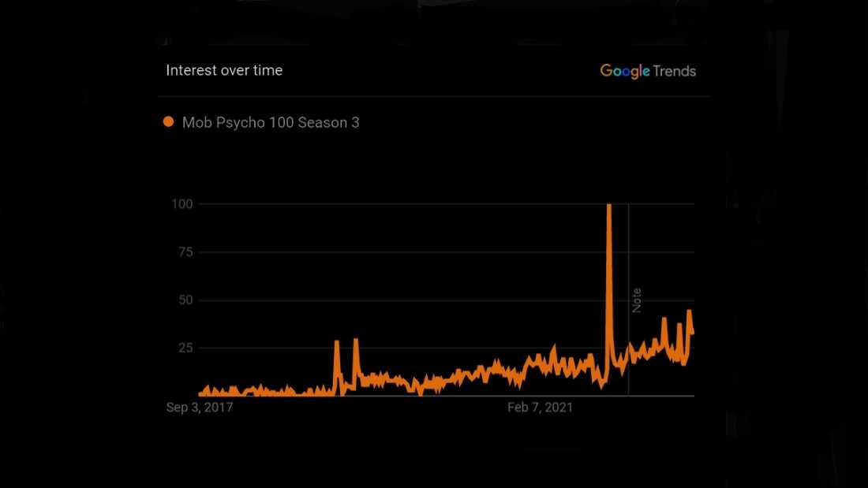Open the Note annotation label
Viewport: 868px width, 488px height.
637,300
